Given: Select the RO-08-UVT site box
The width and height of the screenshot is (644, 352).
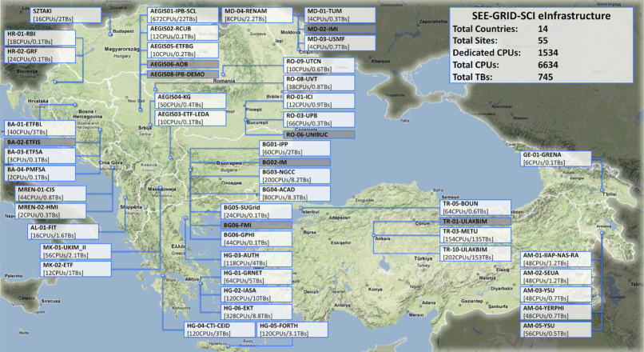Looking at the screenshot, I should (x=319, y=83).
